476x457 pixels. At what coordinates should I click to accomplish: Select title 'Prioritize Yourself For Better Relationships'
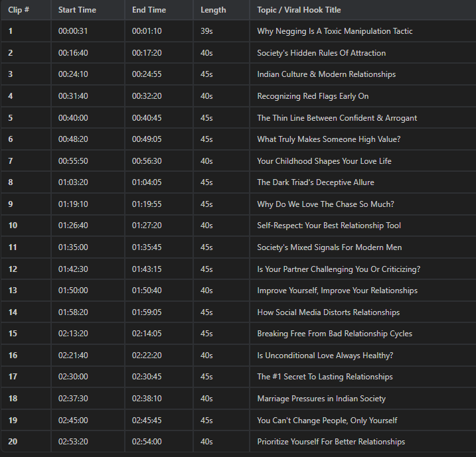(331, 441)
